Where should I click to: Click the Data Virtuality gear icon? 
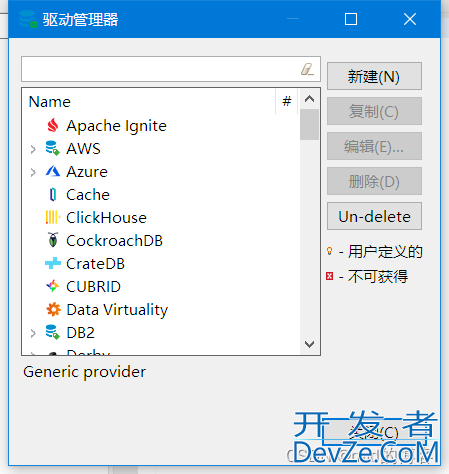pos(53,309)
